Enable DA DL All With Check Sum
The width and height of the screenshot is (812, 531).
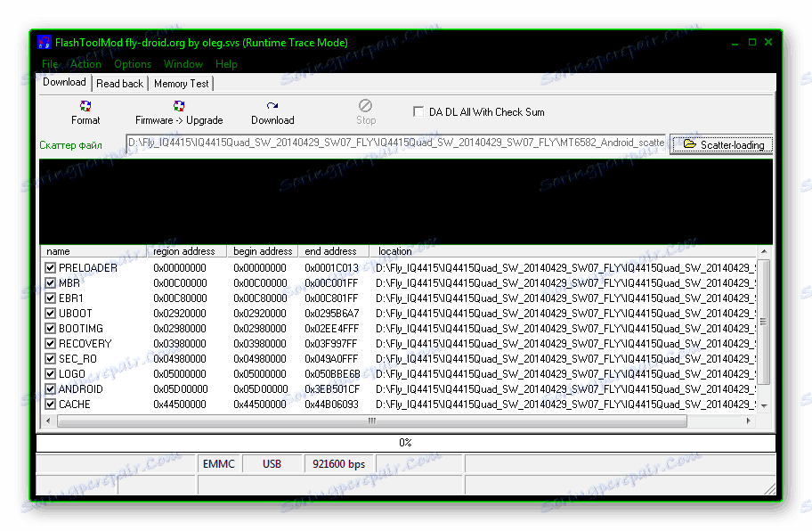(x=418, y=110)
